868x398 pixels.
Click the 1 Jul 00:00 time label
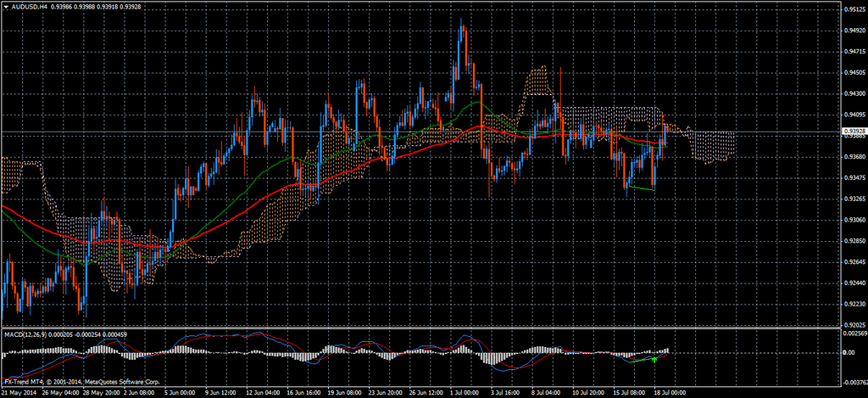click(465, 393)
